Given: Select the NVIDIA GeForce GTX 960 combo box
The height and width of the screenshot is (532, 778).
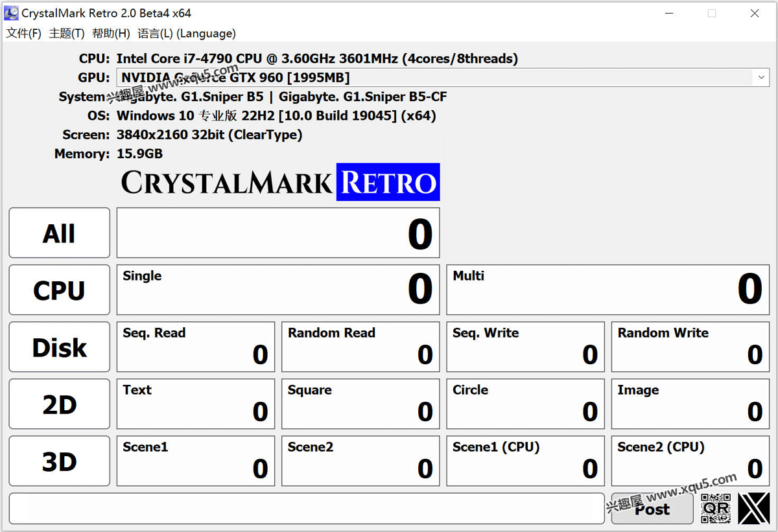Looking at the screenshot, I should (443, 78).
